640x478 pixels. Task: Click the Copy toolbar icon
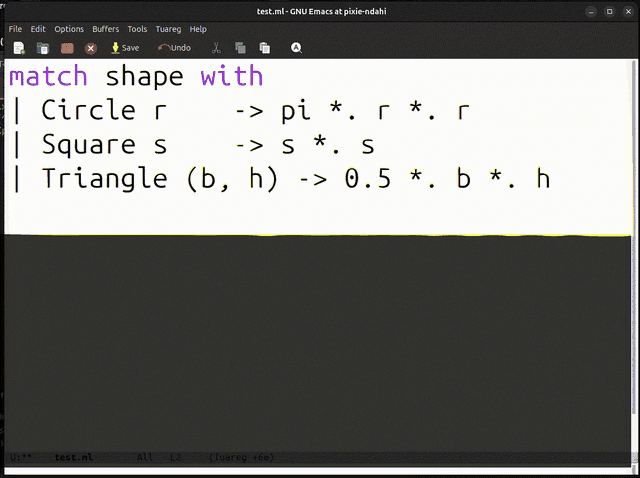pos(240,48)
